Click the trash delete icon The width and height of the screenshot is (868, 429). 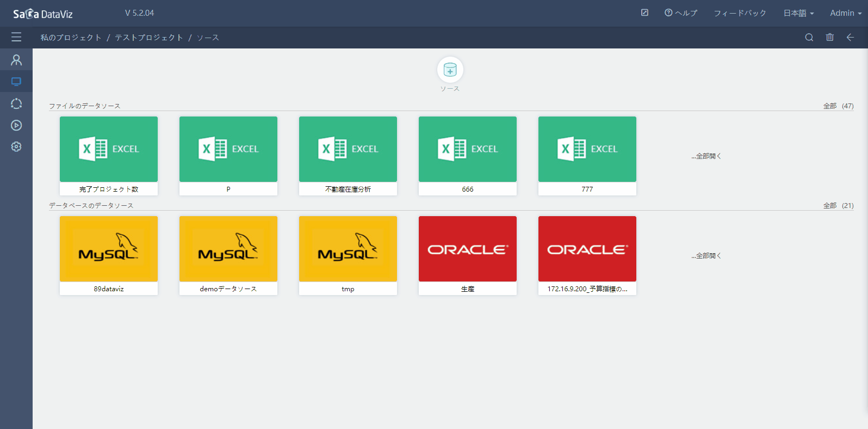(829, 37)
